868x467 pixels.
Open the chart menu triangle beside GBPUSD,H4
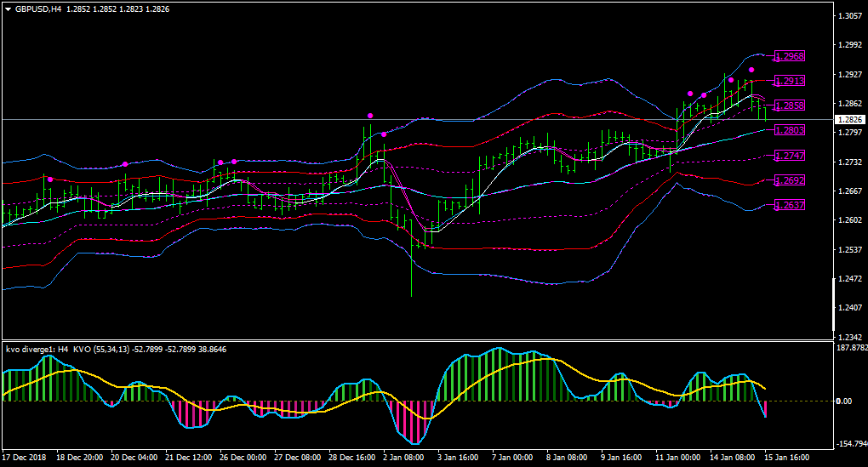(8, 9)
